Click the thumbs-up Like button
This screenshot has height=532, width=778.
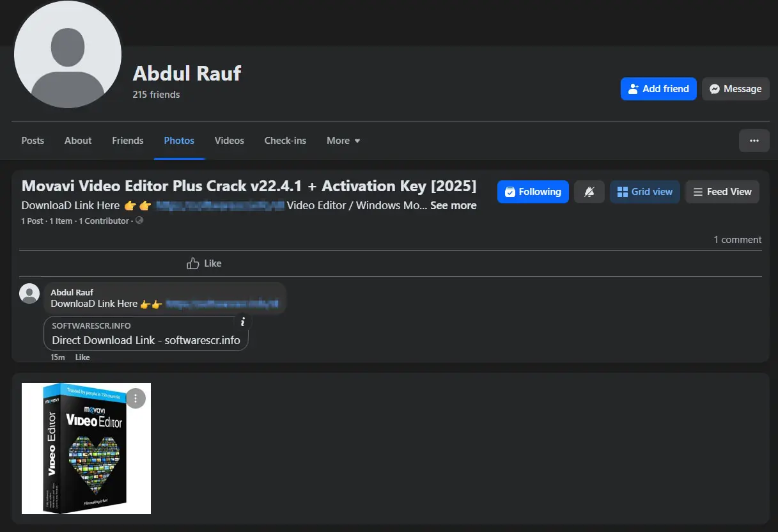click(x=204, y=263)
